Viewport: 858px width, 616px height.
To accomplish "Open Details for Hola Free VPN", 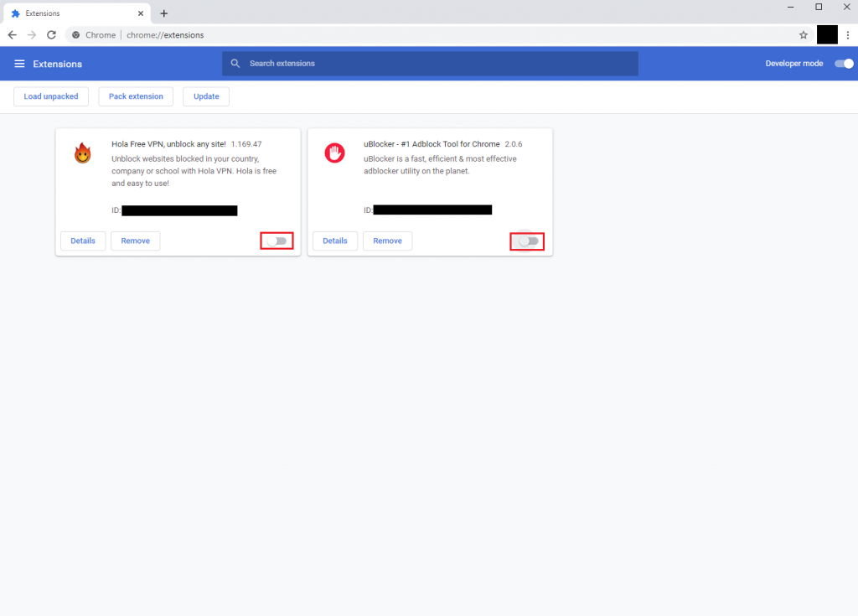I will click(83, 241).
